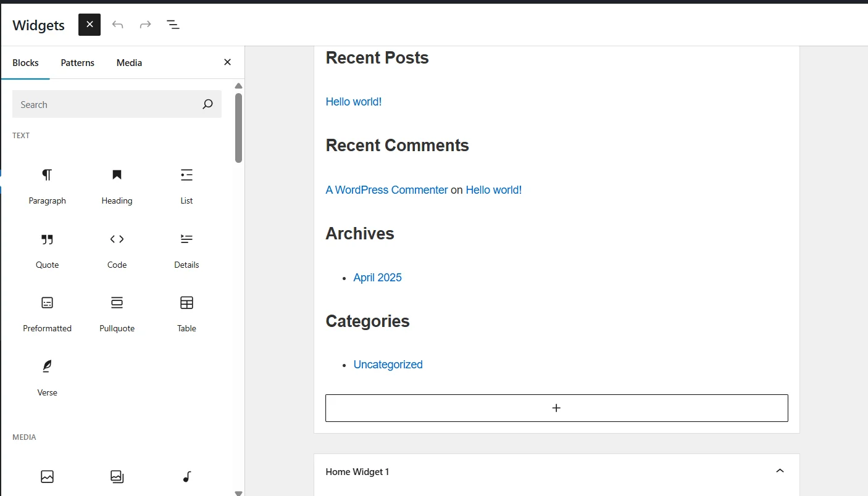The height and width of the screenshot is (496, 868).
Task: Insert a Preformatted block
Action: click(x=47, y=313)
